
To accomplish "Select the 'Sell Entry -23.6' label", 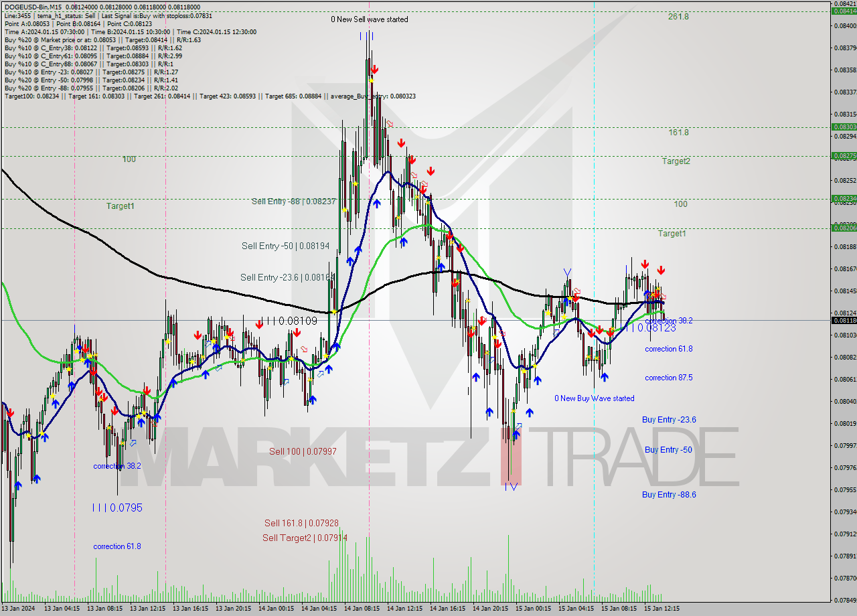I will pos(287,277).
